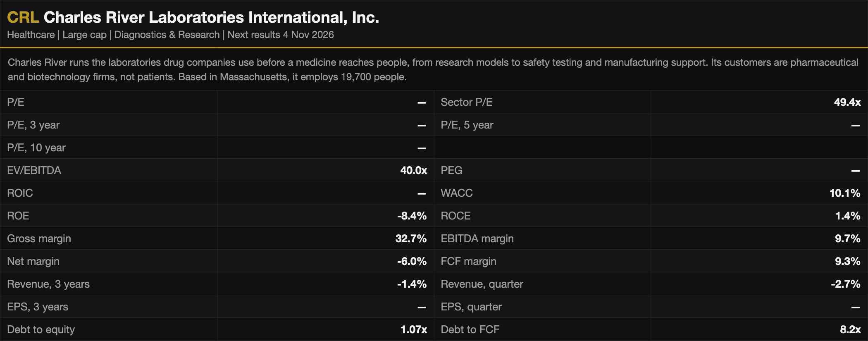Click the FCF margin value 9.3%
The height and width of the screenshot is (341, 868).
pyautogui.click(x=847, y=261)
